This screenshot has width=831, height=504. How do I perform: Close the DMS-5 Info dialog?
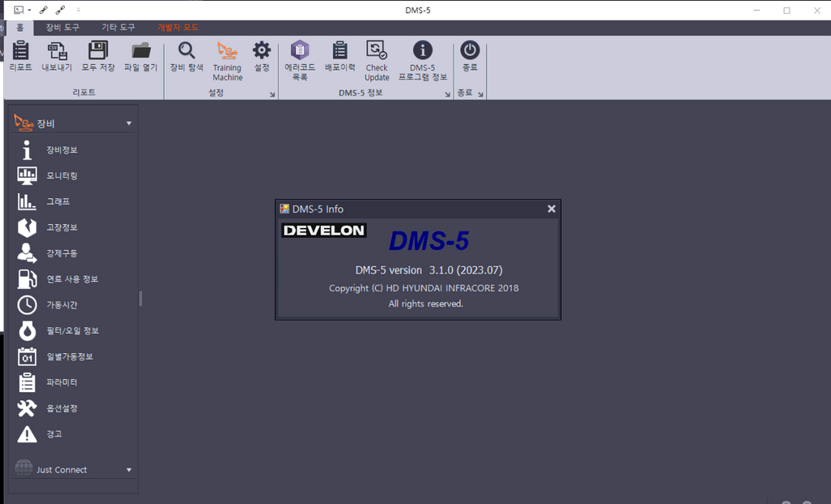551,209
